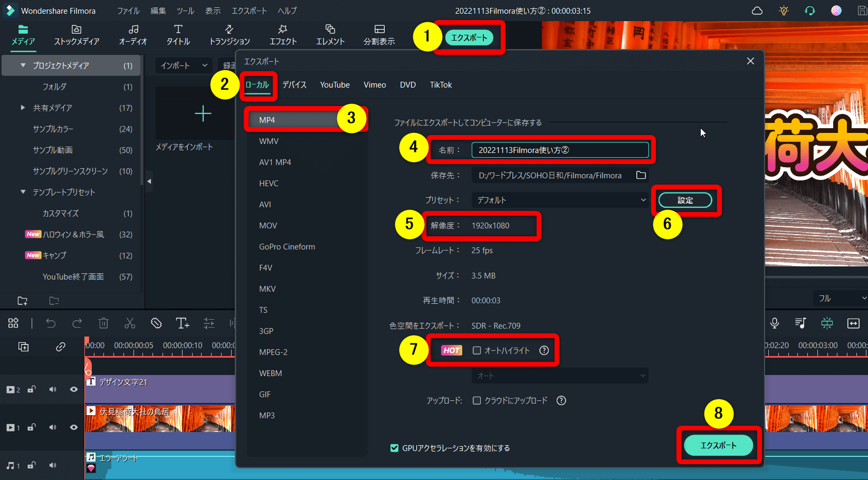Screen dimensions: 868x480
Task: Click the Settings (設定) button
Action: pos(685,200)
